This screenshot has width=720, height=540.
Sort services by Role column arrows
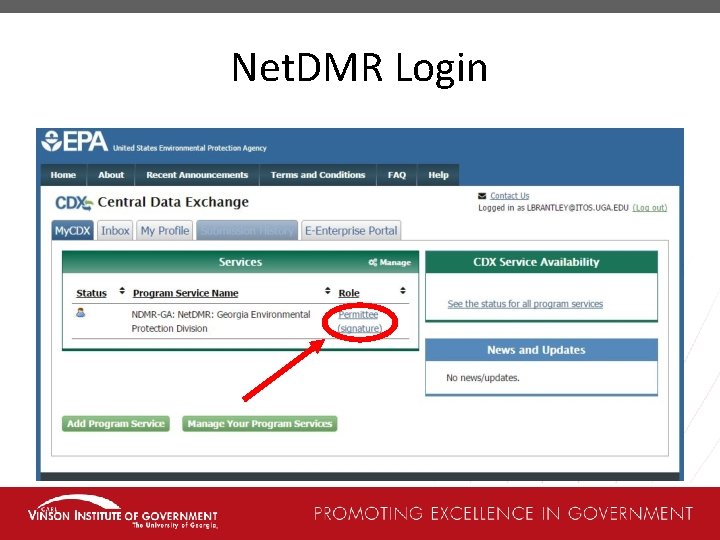pyautogui.click(x=403, y=291)
